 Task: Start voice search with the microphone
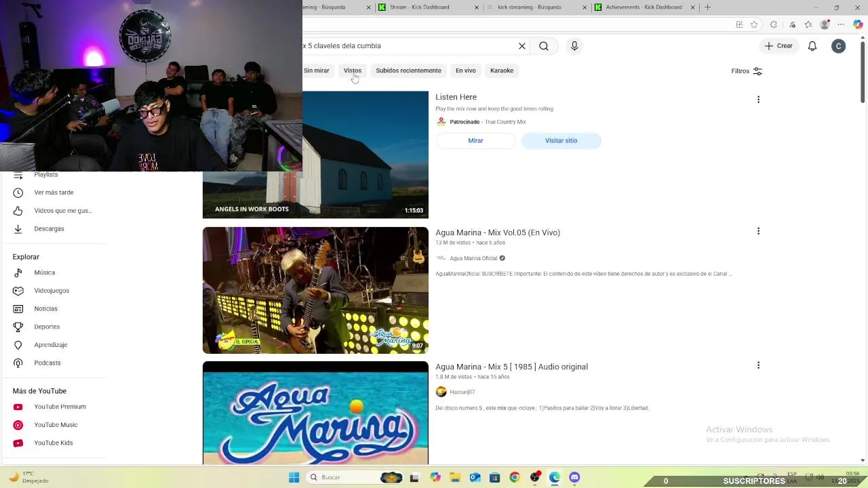click(x=574, y=46)
